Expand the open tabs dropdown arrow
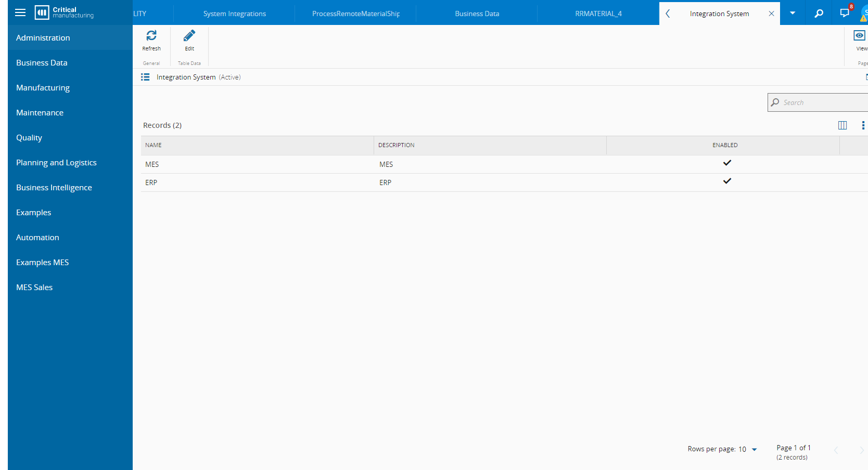This screenshot has height=470, width=868. 793,13
